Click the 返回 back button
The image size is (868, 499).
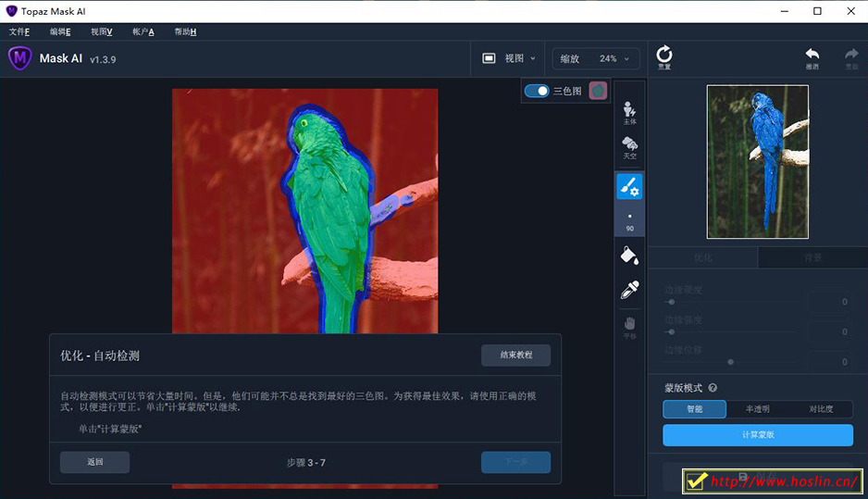point(94,462)
